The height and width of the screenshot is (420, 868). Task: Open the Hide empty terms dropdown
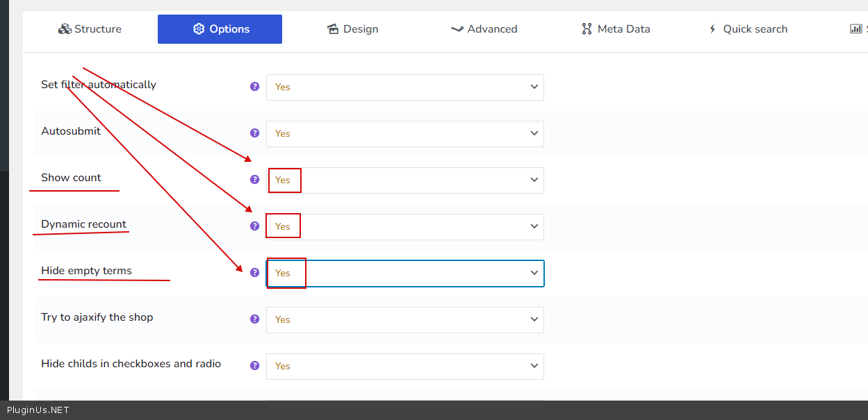click(404, 274)
